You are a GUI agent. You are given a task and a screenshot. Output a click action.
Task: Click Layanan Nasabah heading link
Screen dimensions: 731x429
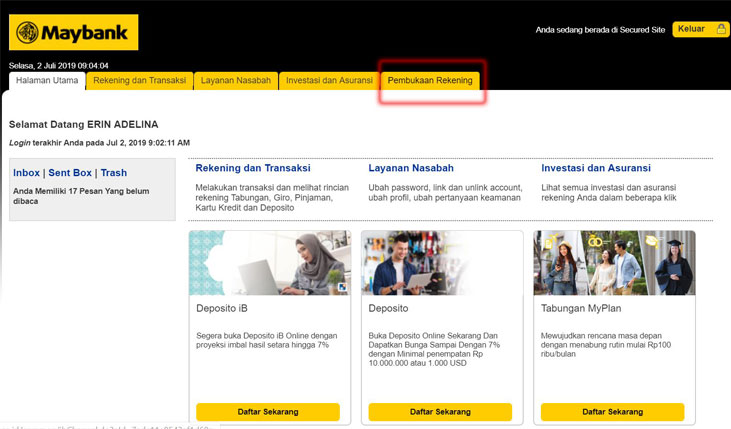[x=411, y=168]
